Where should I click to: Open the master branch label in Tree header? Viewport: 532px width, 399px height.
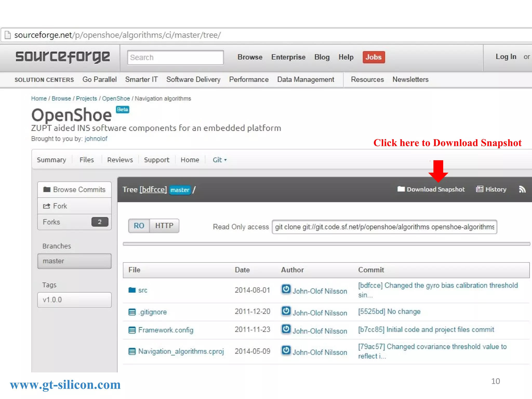[180, 190]
